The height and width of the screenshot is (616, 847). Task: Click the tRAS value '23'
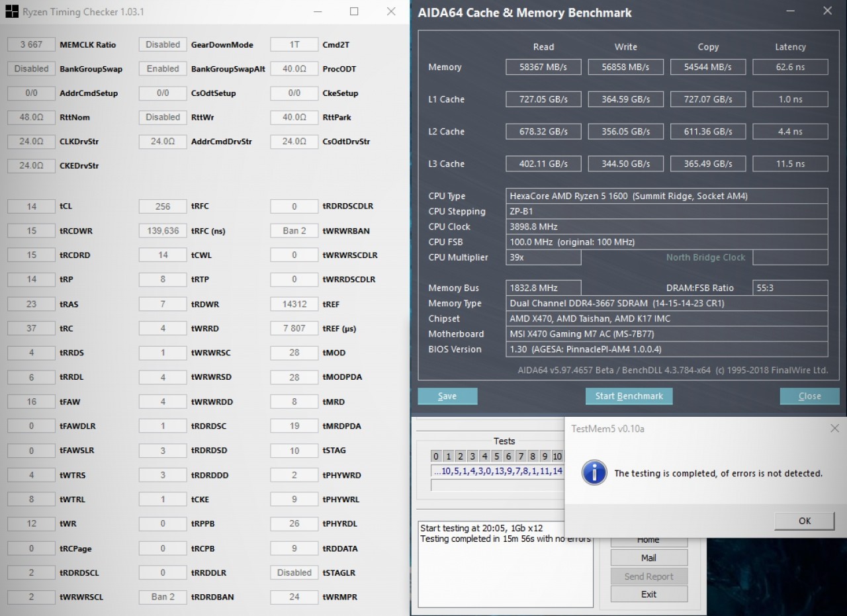(31, 304)
